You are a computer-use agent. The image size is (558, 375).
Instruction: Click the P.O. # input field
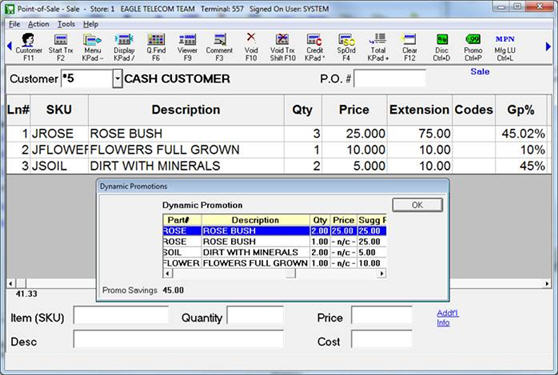[390, 78]
